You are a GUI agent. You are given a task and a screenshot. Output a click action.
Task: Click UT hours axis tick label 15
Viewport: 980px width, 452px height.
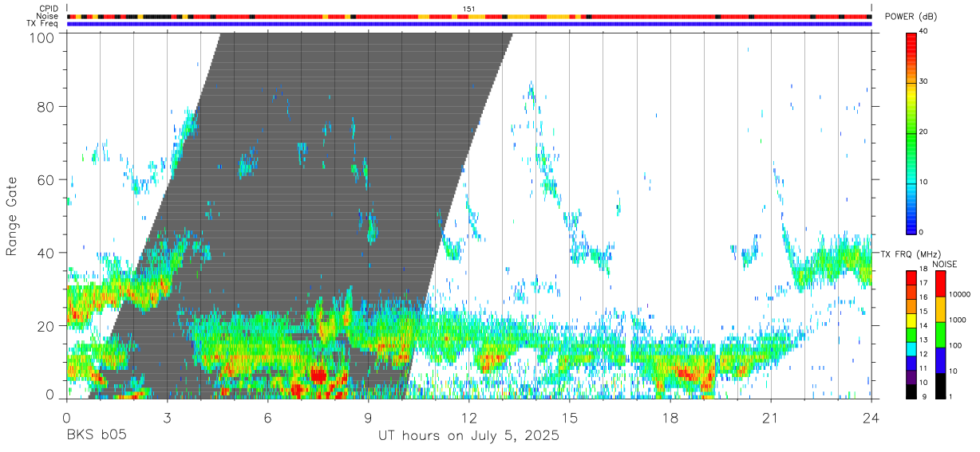point(569,418)
